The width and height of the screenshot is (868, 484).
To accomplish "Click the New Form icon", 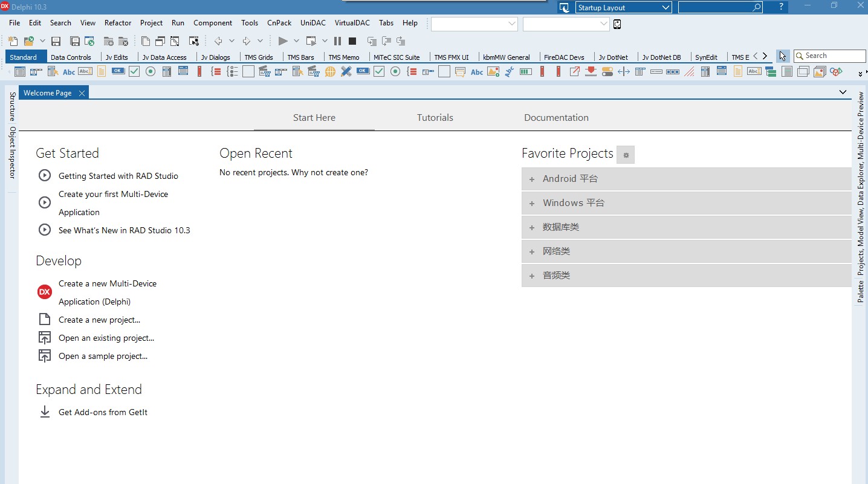I will point(194,41).
